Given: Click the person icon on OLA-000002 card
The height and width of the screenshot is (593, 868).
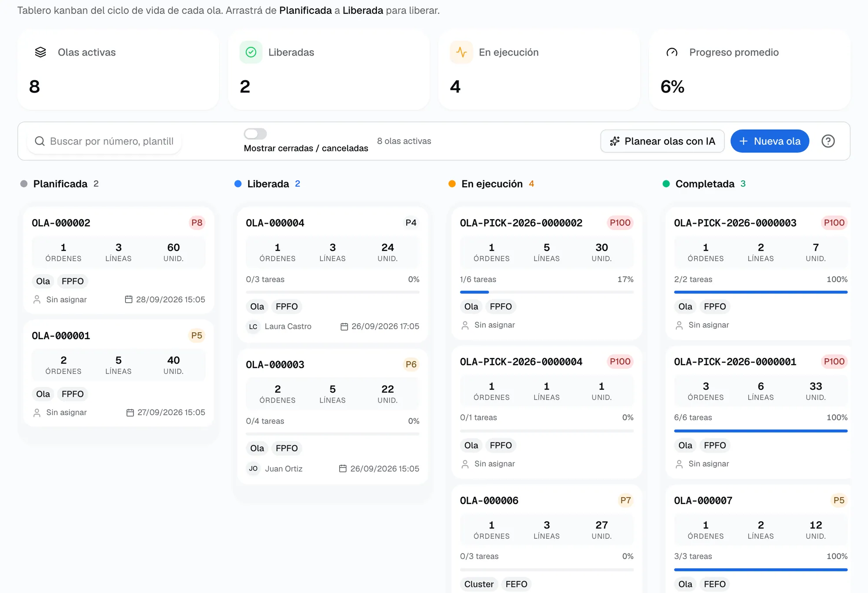Looking at the screenshot, I should click(x=37, y=299).
